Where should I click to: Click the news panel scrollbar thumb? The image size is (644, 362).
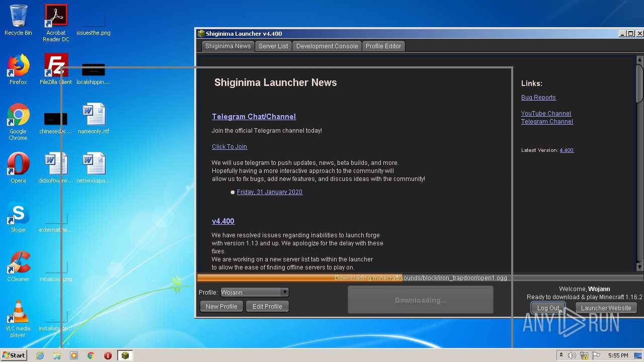coord(640,83)
